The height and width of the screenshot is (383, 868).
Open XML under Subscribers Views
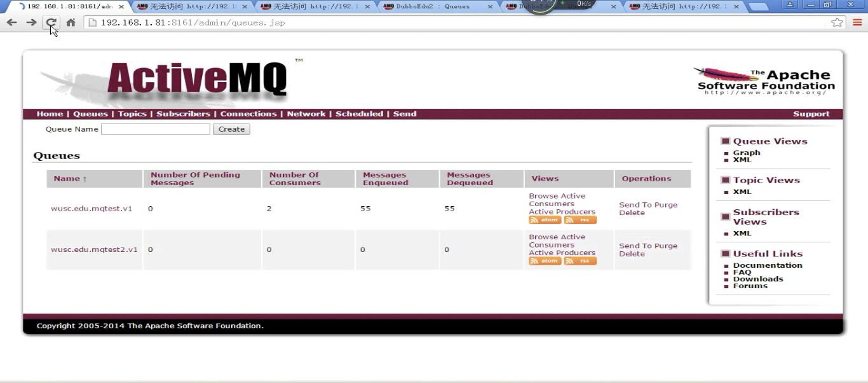point(742,233)
